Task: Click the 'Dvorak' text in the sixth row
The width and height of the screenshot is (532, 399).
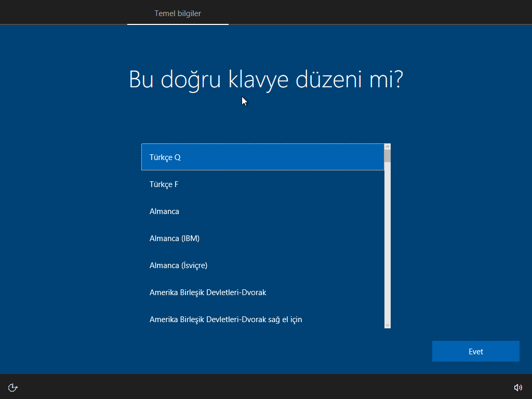Action: (x=254, y=292)
